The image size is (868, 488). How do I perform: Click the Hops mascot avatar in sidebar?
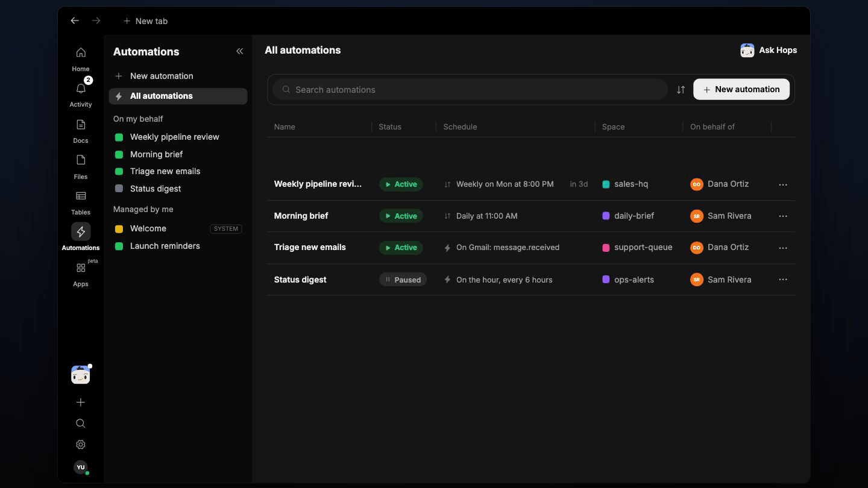80,375
